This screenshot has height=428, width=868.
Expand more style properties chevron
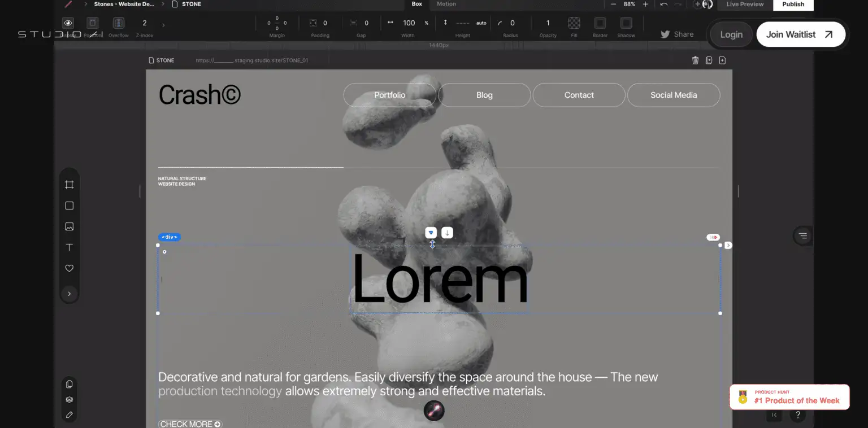[x=163, y=25]
